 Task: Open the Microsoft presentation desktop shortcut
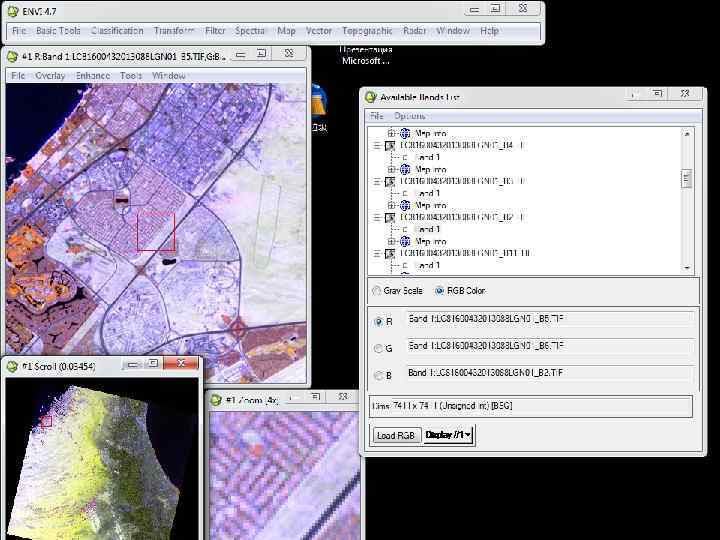(366, 55)
